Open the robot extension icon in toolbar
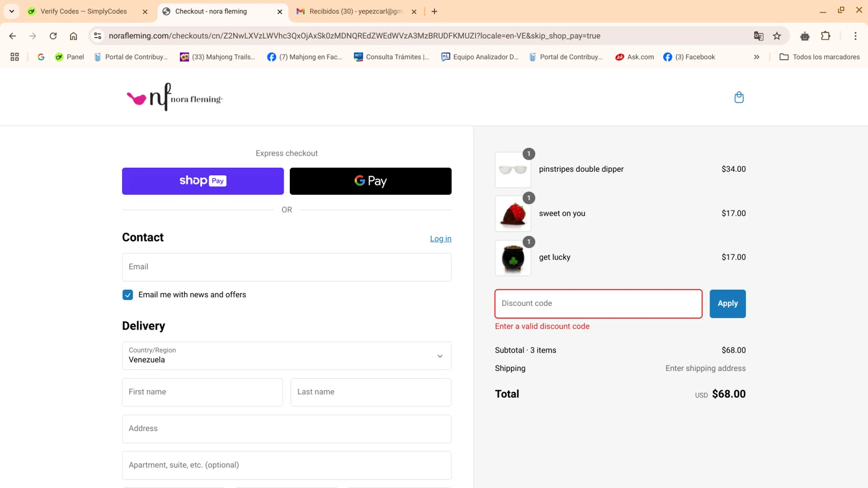Screen dimensions: 868x488 [x=805, y=36]
